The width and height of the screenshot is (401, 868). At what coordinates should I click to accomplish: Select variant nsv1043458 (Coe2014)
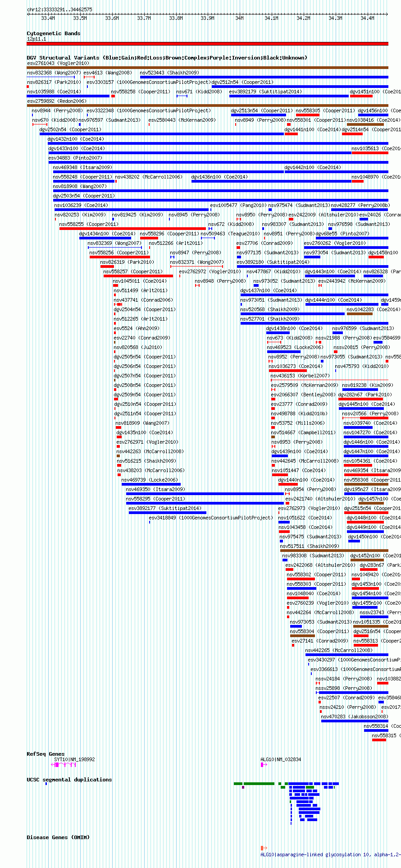284,532
